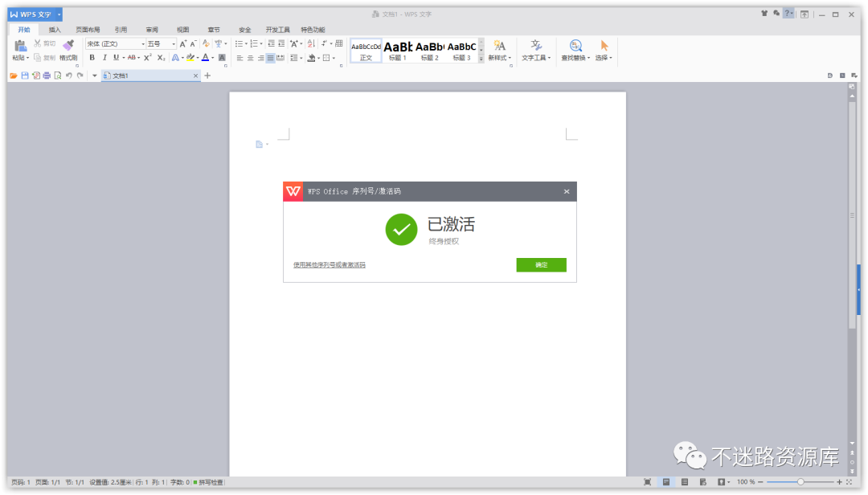Close the WPS Office 序列号/激活码 dialog
This screenshot has width=868, height=495.
(x=567, y=191)
